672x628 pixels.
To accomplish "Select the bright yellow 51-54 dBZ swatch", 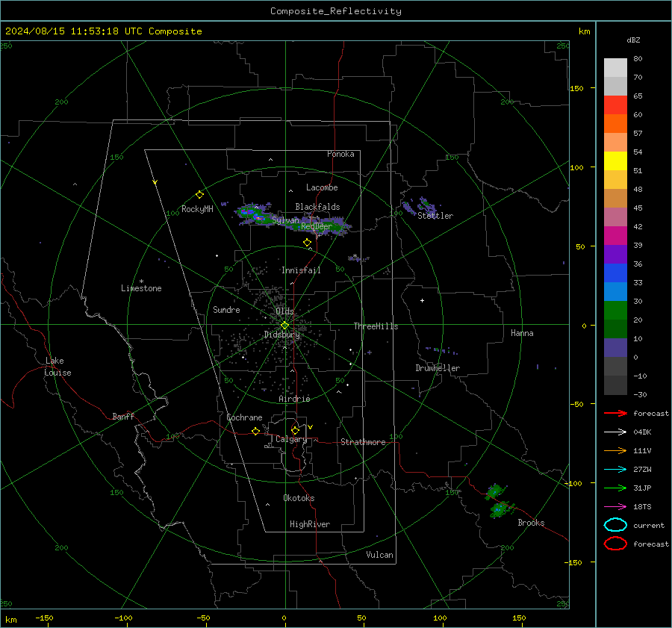I will pos(615,161).
